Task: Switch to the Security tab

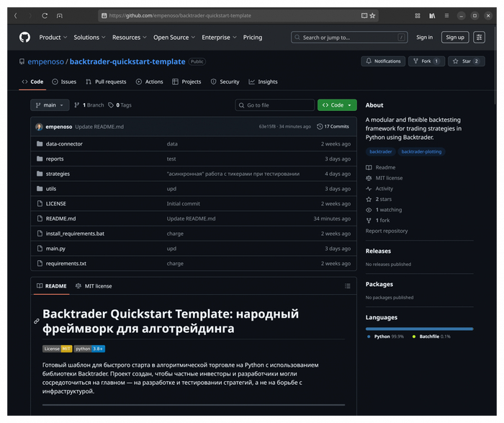Action: pos(225,81)
